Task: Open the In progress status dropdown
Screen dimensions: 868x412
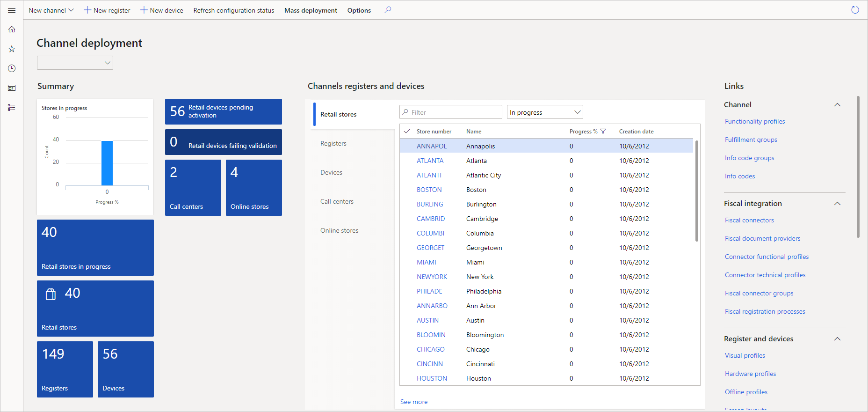Action: tap(545, 112)
